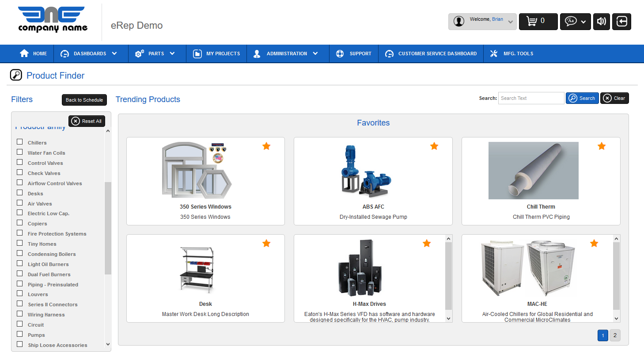
Task: Open My Projects in navigation bar
Action: [x=216, y=53]
